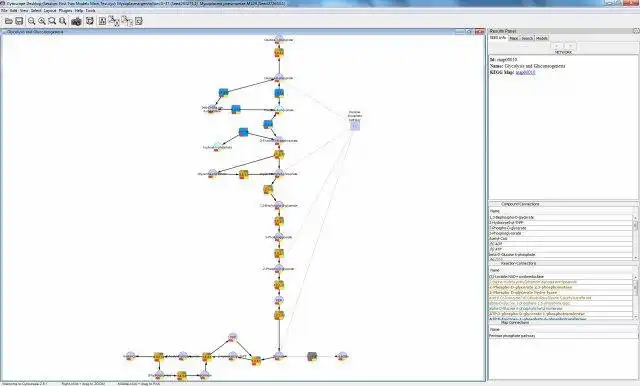Click the Zoom In magnifier icon
Image resolution: width=640 pixels, height=386 pixels.
pos(42,21)
